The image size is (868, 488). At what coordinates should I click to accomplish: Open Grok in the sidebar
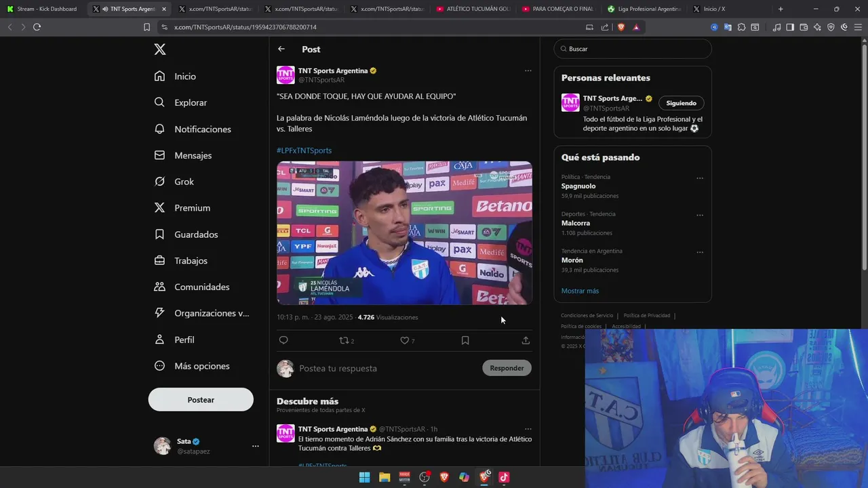point(174,182)
